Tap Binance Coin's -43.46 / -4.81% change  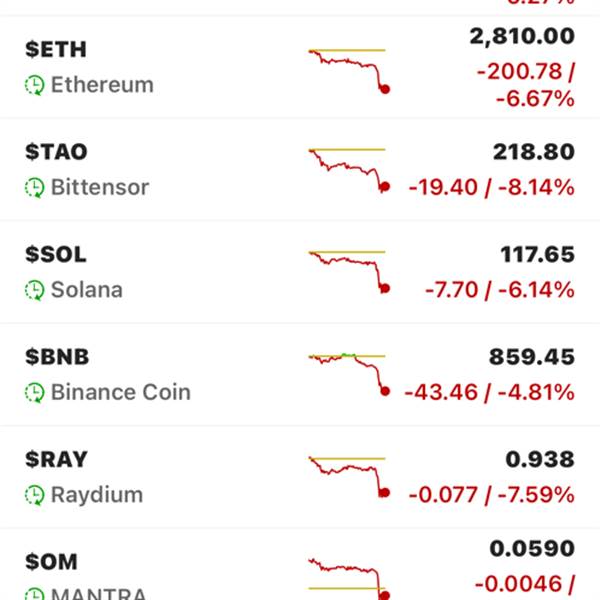point(489,393)
